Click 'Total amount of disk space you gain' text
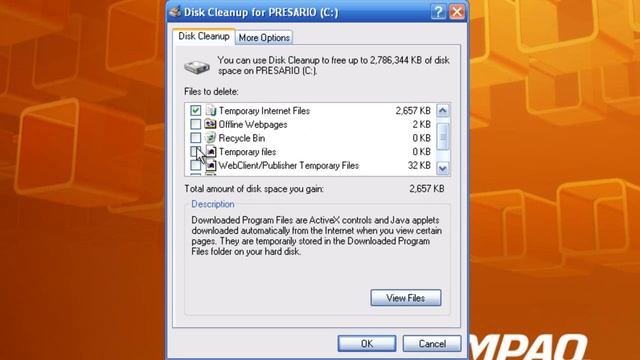 (x=254, y=189)
